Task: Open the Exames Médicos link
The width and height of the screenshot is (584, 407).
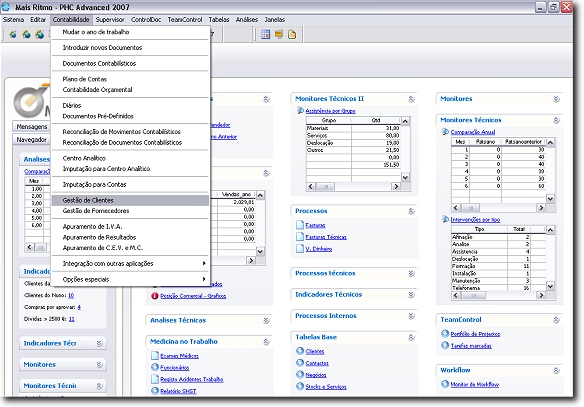Action: [179, 356]
